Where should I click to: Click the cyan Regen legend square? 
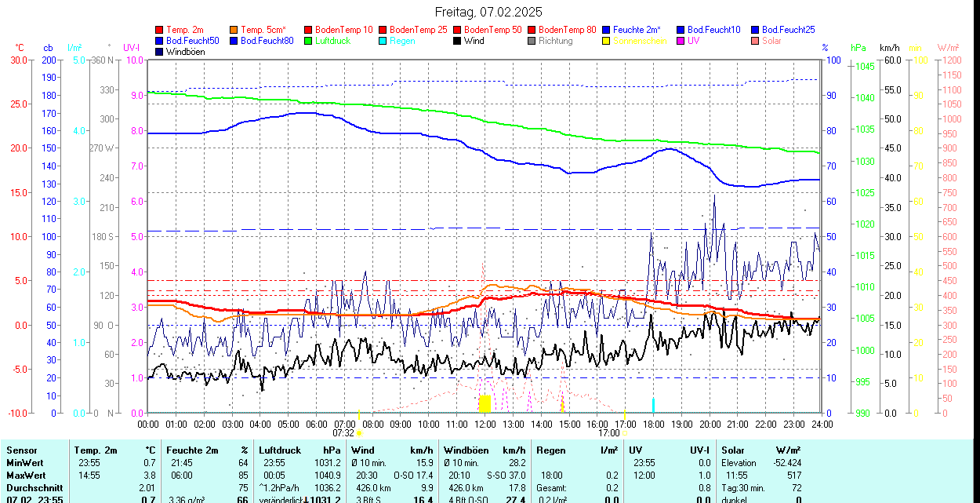[x=383, y=41]
